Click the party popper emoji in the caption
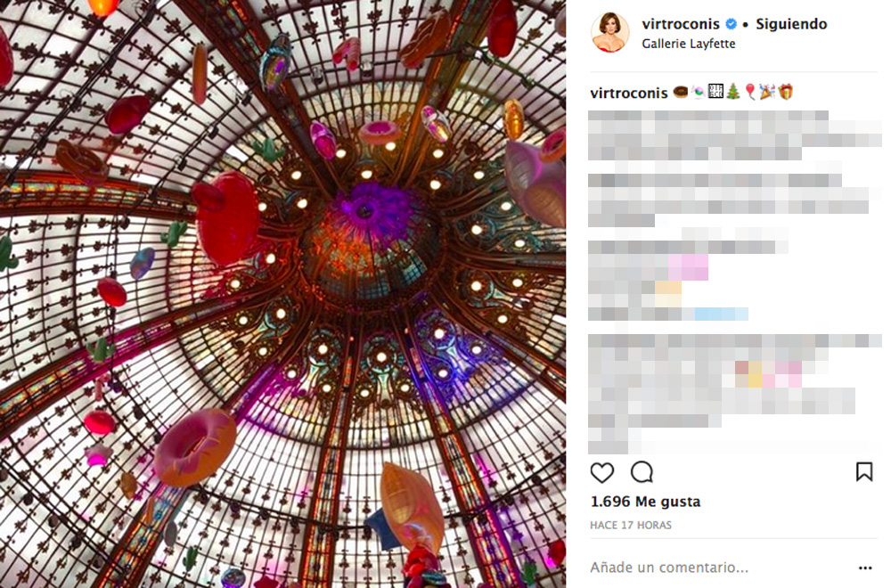891x588 pixels. pyautogui.click(x=768, y=92)
